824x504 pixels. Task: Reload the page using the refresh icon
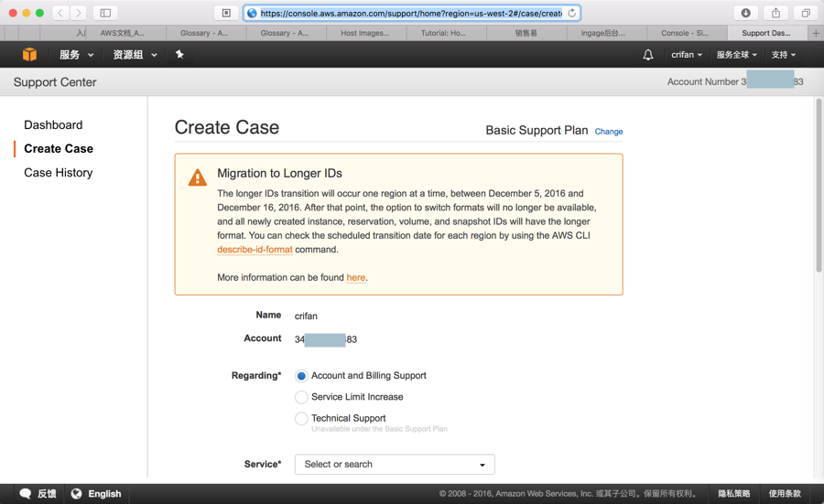click(x=571, y=13)
